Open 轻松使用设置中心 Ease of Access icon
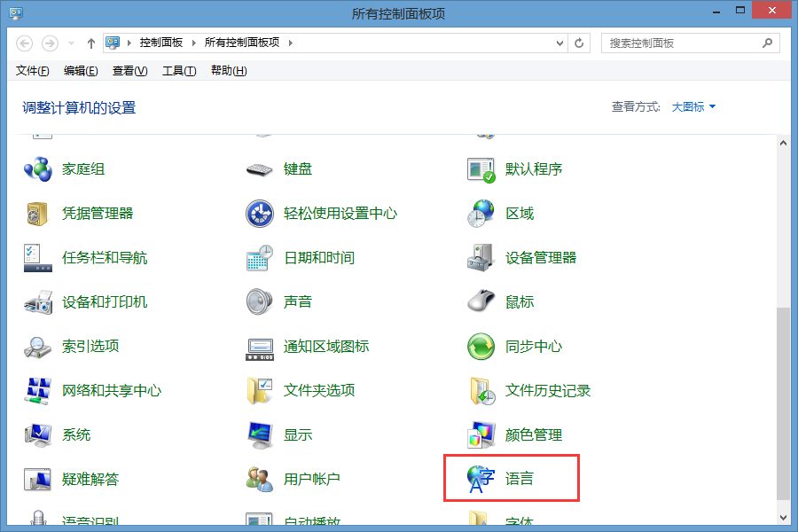The height and width of the screenshot is (532, 798). click(x=258, y=214)
